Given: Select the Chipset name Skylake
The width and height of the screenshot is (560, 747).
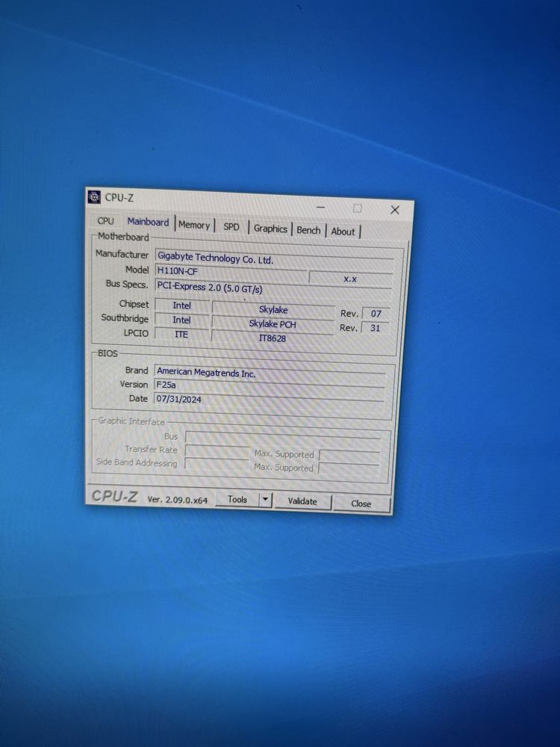Looking at the screenshot, I should coord(273,310).
